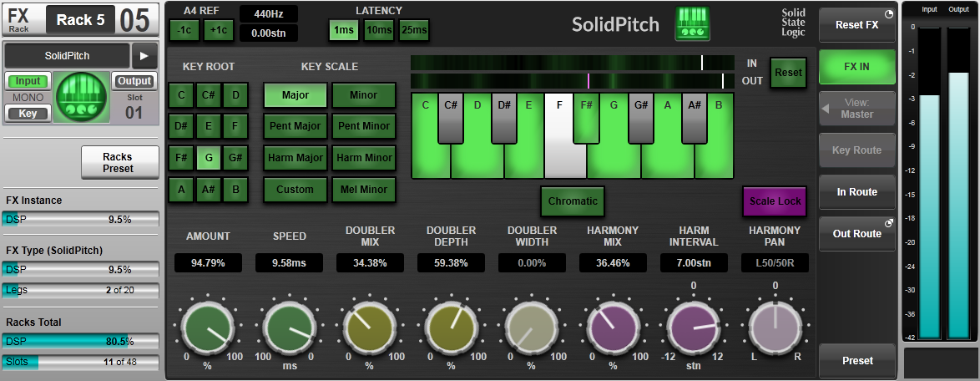Click the 7.00stn harm interval field
This screenshot has height=381, width=980.
point(694,262)
